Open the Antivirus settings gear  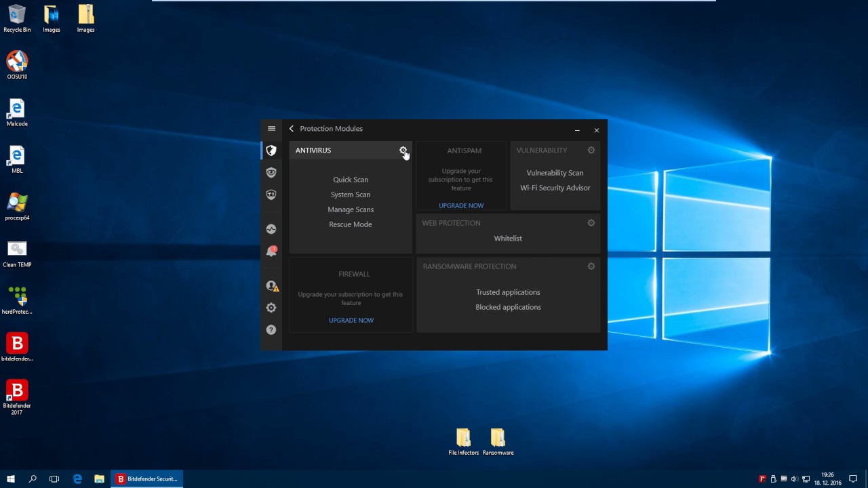point(403,150)
